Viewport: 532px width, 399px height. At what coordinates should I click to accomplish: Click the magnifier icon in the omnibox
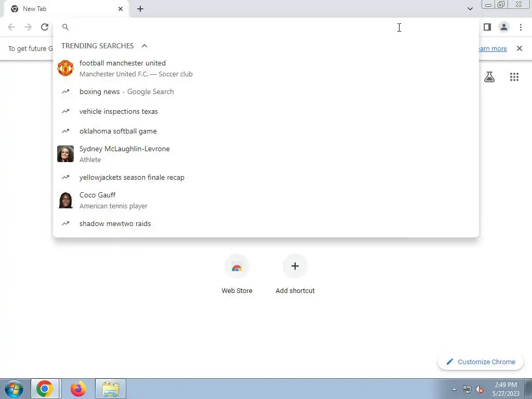(65, 27)
